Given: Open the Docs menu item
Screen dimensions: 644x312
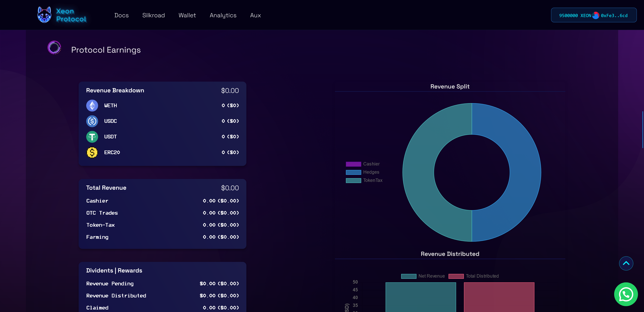Looking at the screenshot, I should (x=121, y=15).
